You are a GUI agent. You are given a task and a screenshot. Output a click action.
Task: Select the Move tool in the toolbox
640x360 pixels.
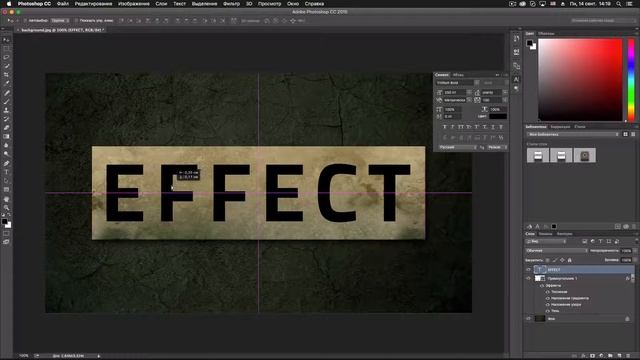(x=6, y=40)
